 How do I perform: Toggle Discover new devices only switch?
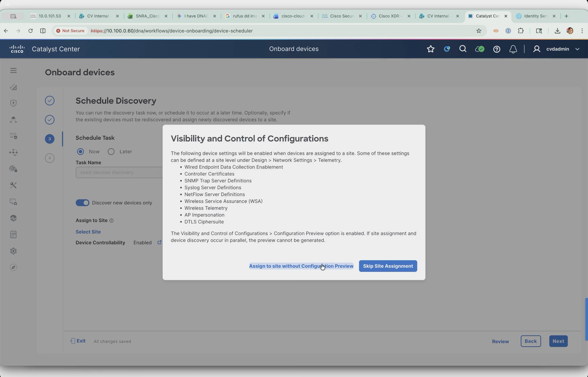click(x=82, y=203)
